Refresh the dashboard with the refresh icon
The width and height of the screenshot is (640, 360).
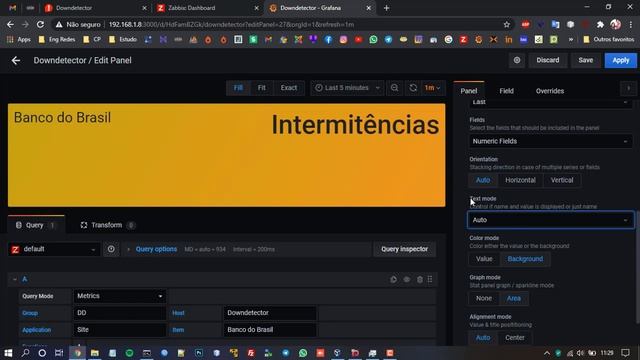point(413,88)
